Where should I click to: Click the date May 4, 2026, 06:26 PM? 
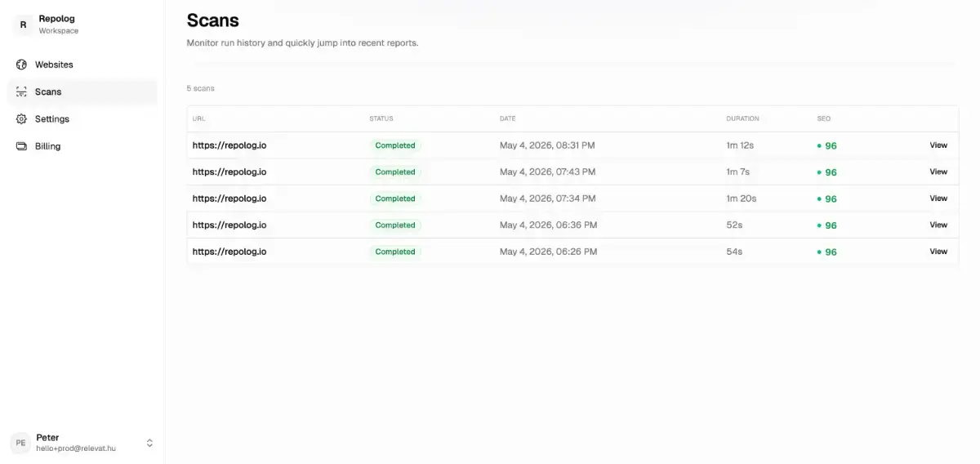548,252
